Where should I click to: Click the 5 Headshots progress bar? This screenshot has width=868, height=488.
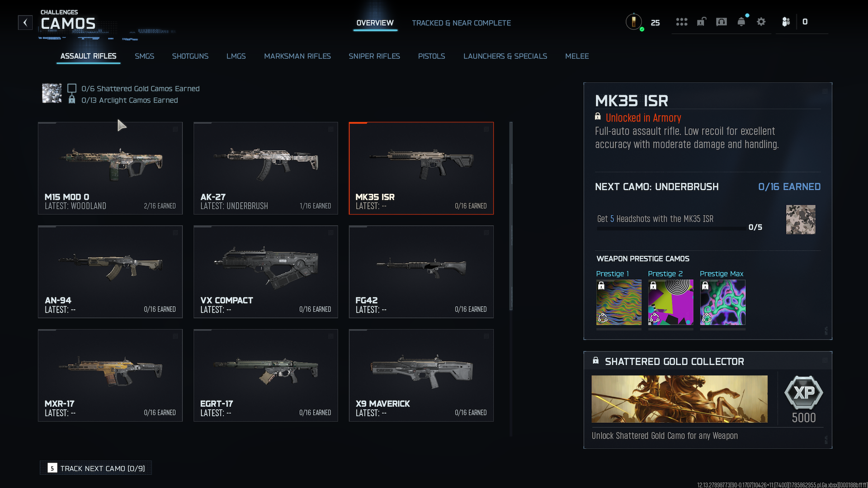coord(671,229)
